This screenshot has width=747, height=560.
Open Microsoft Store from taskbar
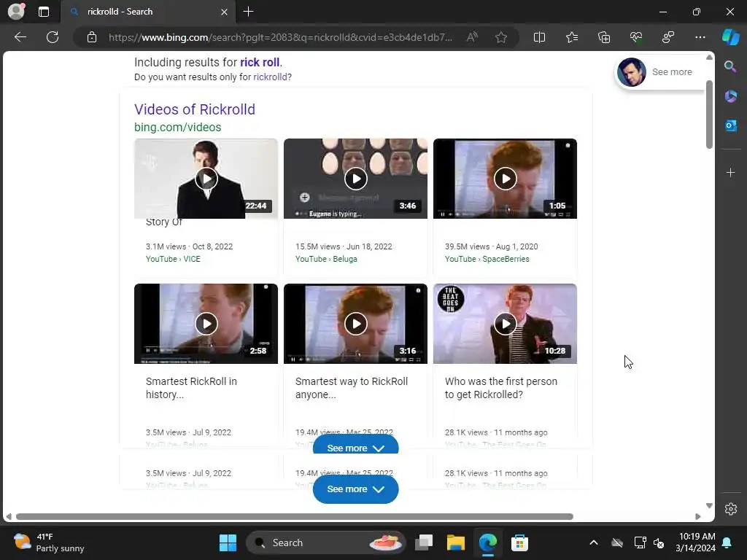(519, 542)
